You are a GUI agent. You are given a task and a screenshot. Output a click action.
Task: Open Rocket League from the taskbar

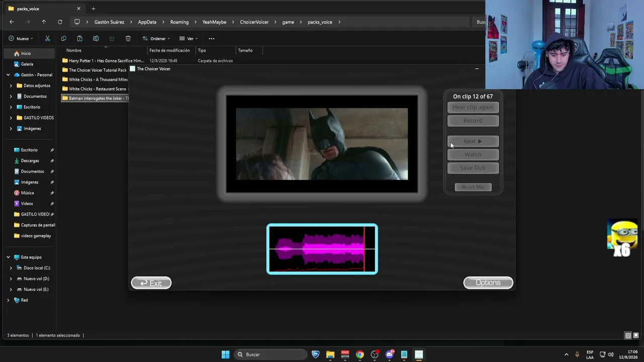315,354
